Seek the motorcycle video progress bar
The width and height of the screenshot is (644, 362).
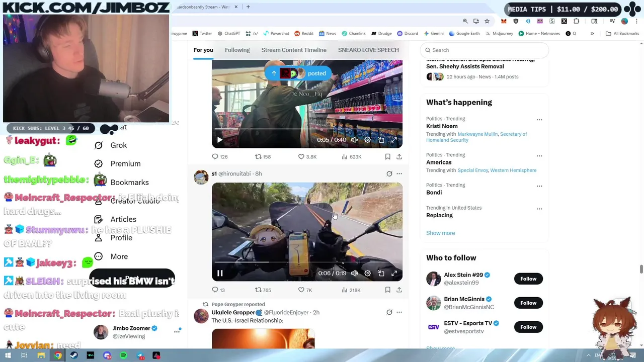(307, 262)
